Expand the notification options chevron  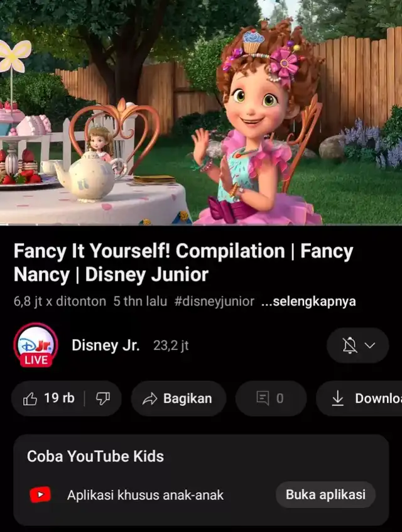click(370, 345)
